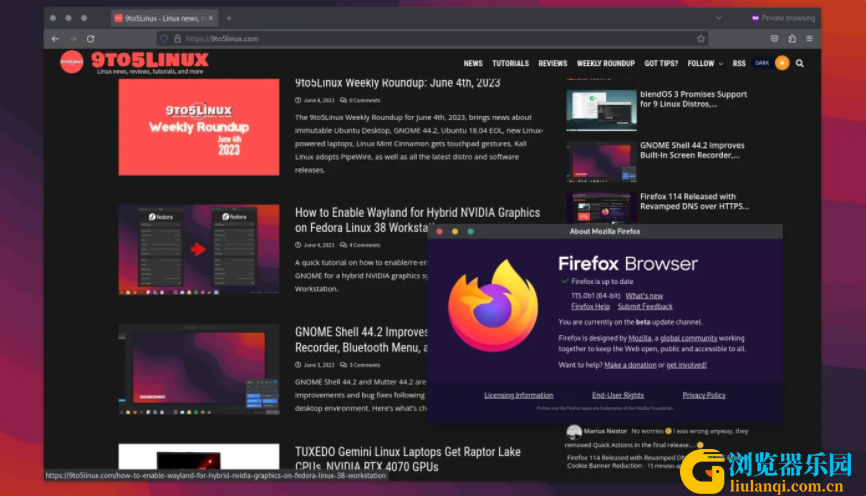Click 4 Comments under Wayland article
Viewport: 866px width, 496px height.
pos(360,245)
